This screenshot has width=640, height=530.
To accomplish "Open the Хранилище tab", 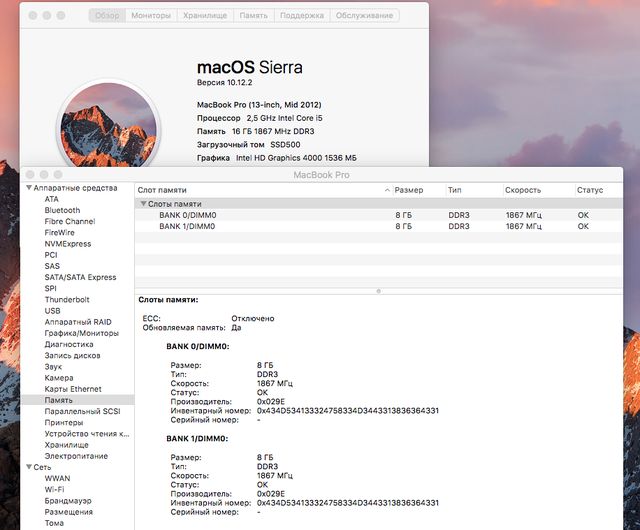I will pos(206,16).
